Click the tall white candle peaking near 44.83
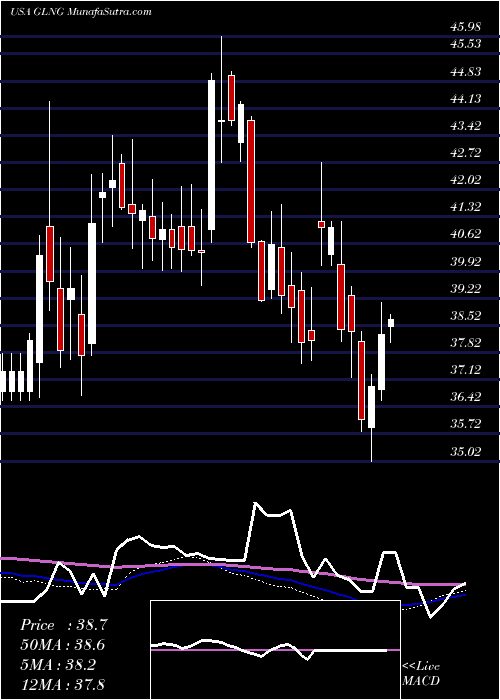 [x=211, y=155]
